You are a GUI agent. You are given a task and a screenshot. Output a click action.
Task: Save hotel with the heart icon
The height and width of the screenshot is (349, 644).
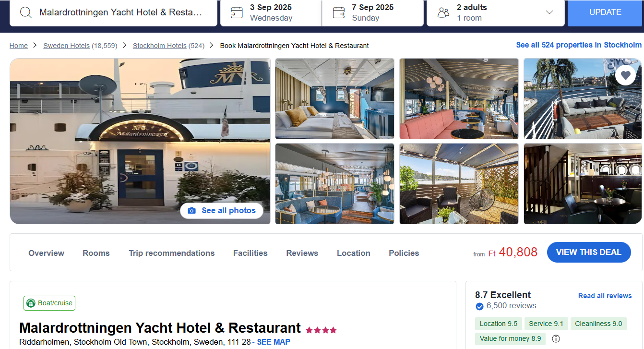pyautogui.click(x=625, y=75)
